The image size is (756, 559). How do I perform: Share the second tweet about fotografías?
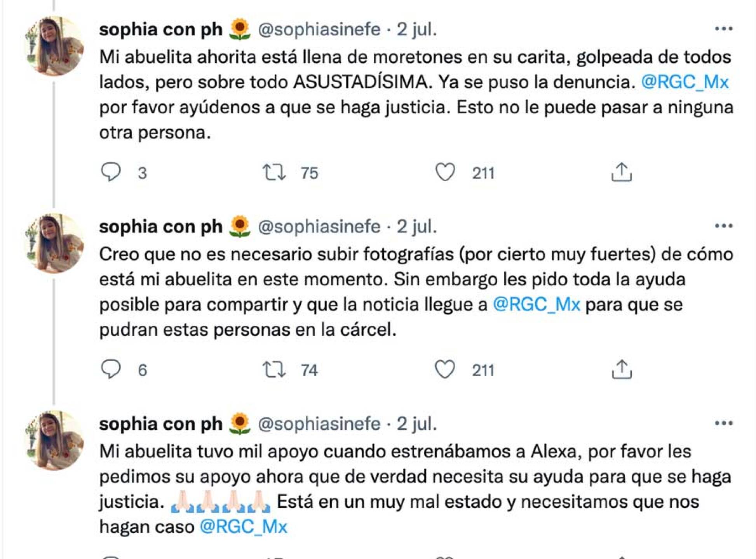pos(621,369)
